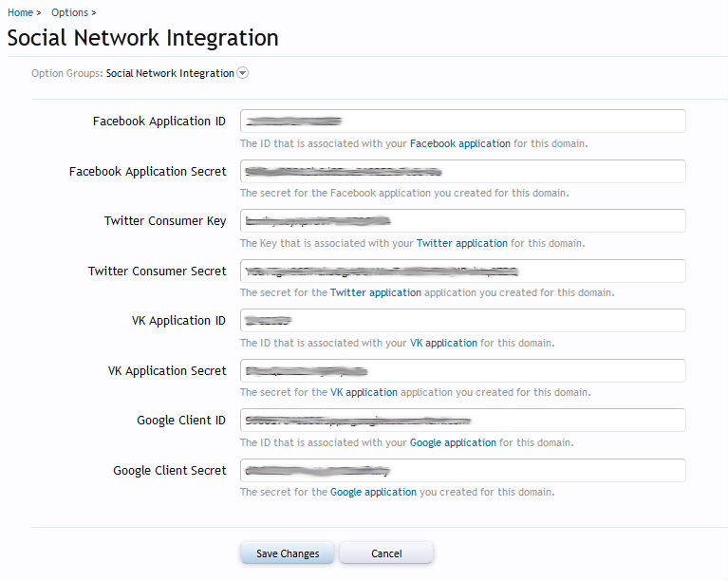The height and width of the screenshot is (581, 728).
Task: Go to the Home breadcrumb link
Action: click(x=20, y=12)
